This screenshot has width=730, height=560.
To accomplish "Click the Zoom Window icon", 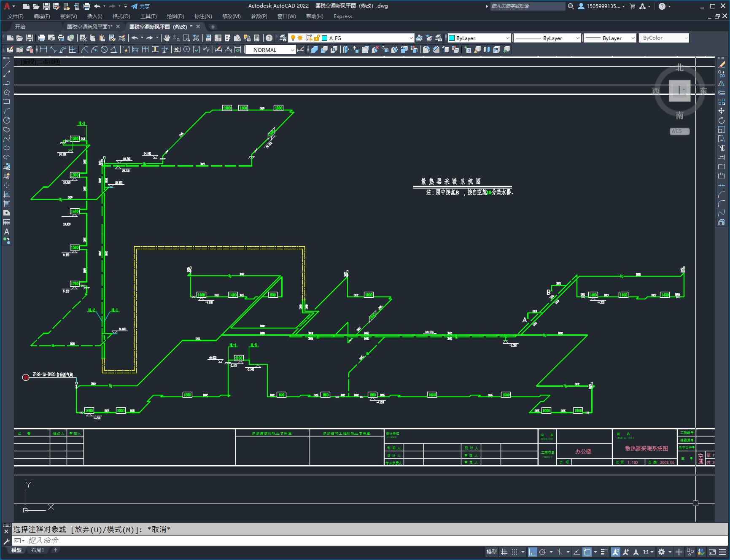I will pos(186,38).
